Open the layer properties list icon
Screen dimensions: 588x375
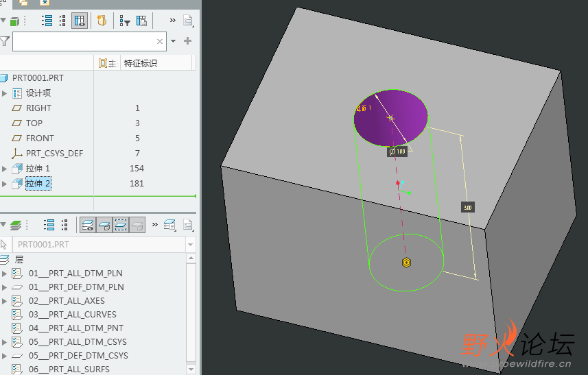(170, 225)
